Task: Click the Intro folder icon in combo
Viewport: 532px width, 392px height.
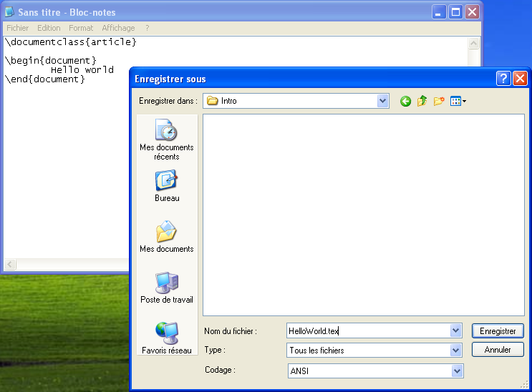Action: pyautogui.click(x=213, y=101)
